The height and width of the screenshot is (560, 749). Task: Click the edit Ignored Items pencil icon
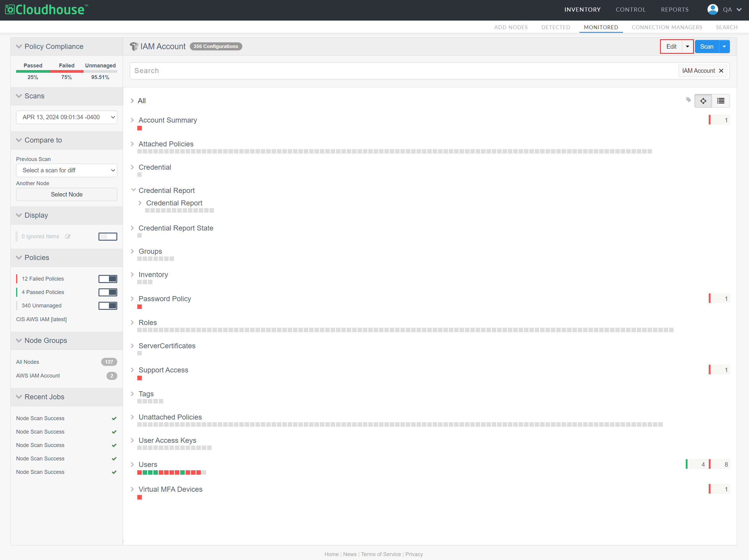[x=68, y=236]
